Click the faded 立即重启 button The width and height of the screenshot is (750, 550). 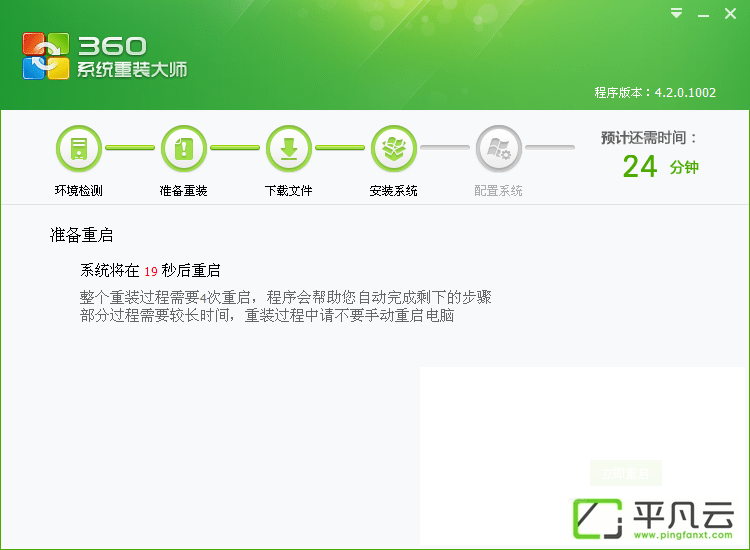[626, 473]
